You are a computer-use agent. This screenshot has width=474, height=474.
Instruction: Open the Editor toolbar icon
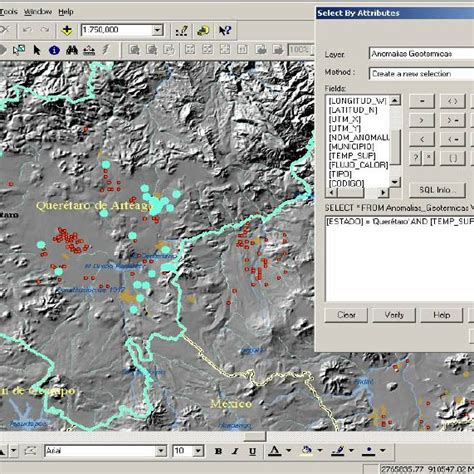[x=182, y=30]
